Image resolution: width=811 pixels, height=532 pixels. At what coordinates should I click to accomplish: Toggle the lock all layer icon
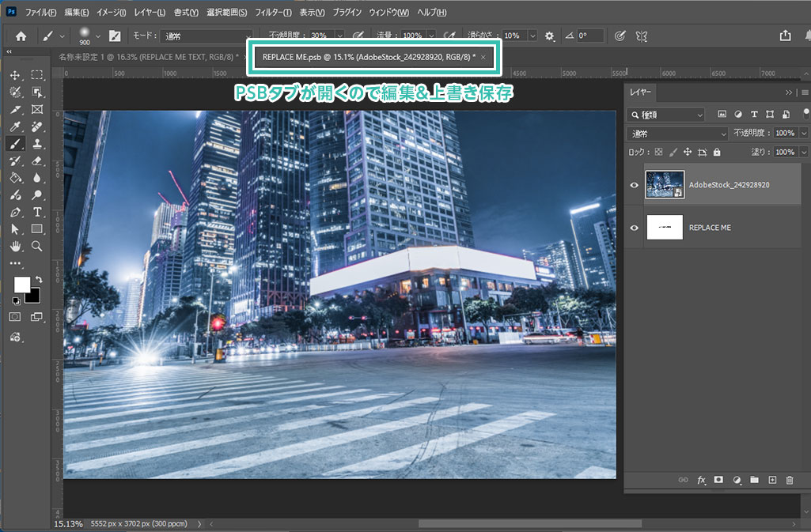click(x=717, y=152)
